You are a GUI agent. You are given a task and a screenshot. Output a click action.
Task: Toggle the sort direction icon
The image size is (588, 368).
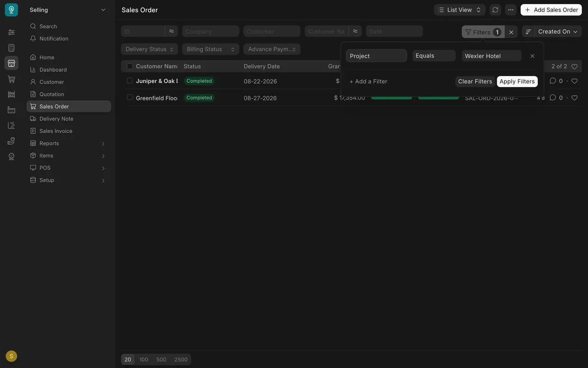click(x=528, y=32)
